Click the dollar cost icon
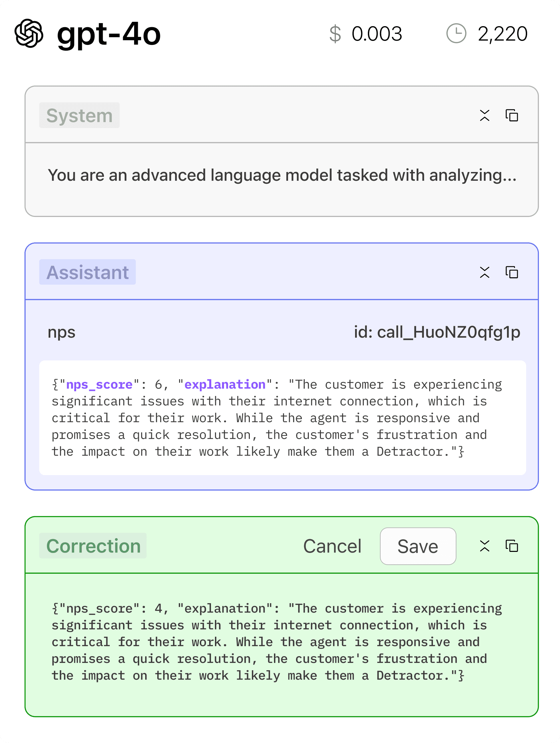 click(335, 34)
